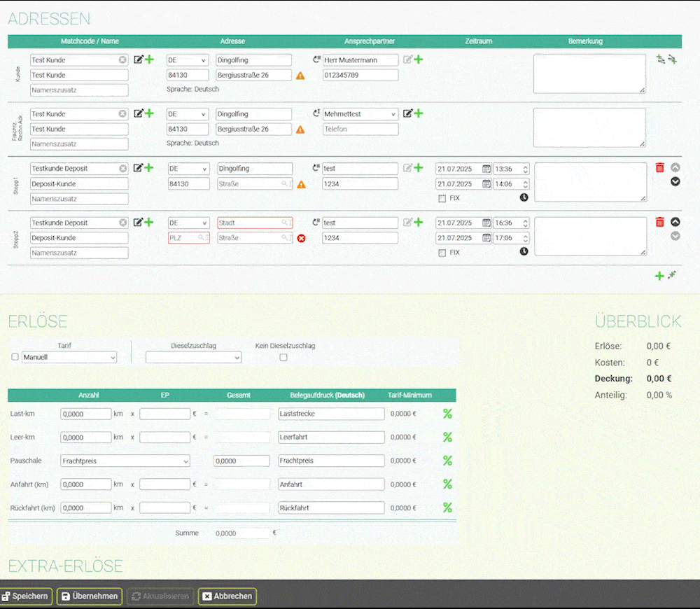
Task: Open the Dieselzuschlag dropdown
Action: (x=193, y=357)
